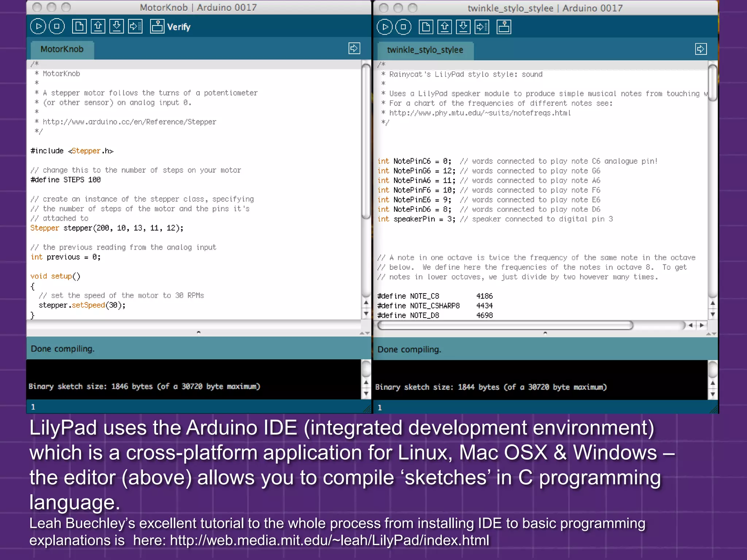
Task: Click scroll up arrow of twinkle editor
Action: (713, 303)
